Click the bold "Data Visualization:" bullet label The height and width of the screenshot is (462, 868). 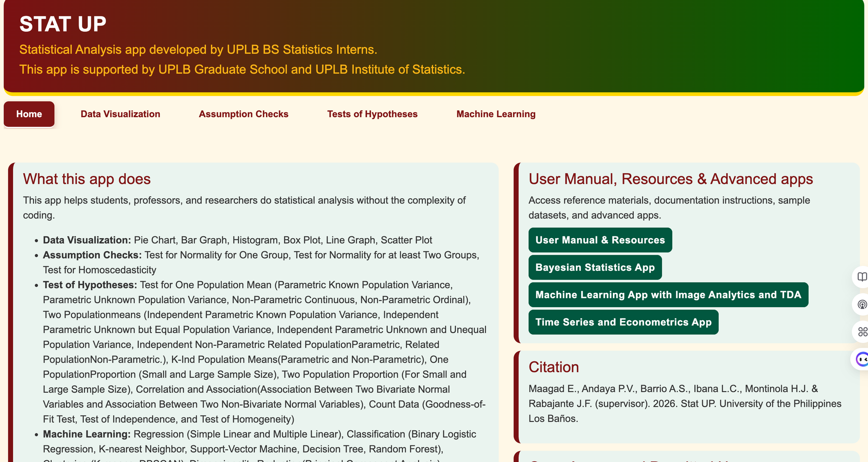[87, 240]
